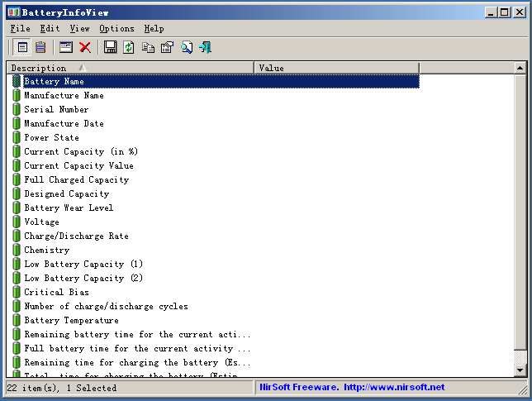Click the battery icon beside Voltage

[x=17, y=222]
